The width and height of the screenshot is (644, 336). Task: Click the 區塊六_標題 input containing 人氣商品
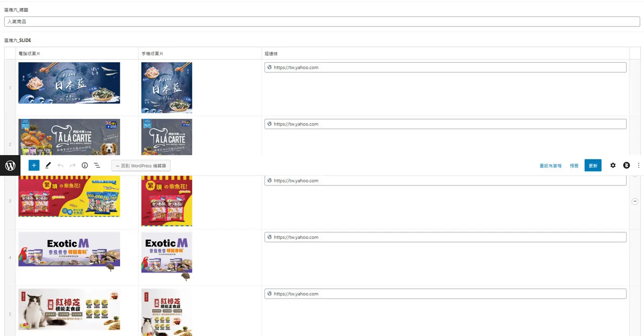point(322,22)
